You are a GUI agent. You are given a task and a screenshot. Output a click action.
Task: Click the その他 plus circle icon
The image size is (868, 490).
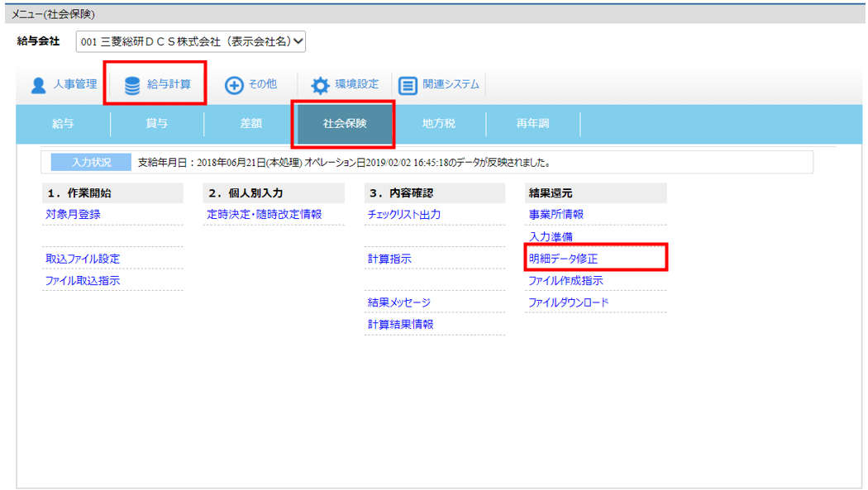click(234, 85)
